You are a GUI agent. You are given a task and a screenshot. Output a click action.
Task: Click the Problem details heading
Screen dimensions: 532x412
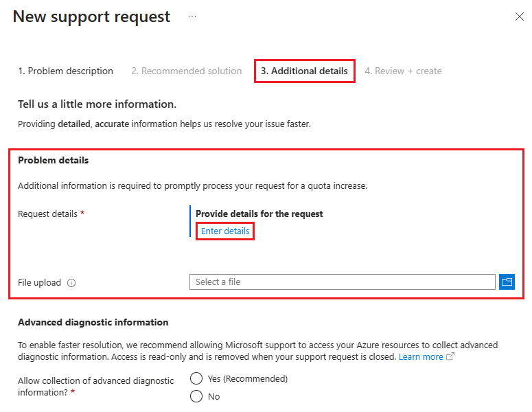54,161
